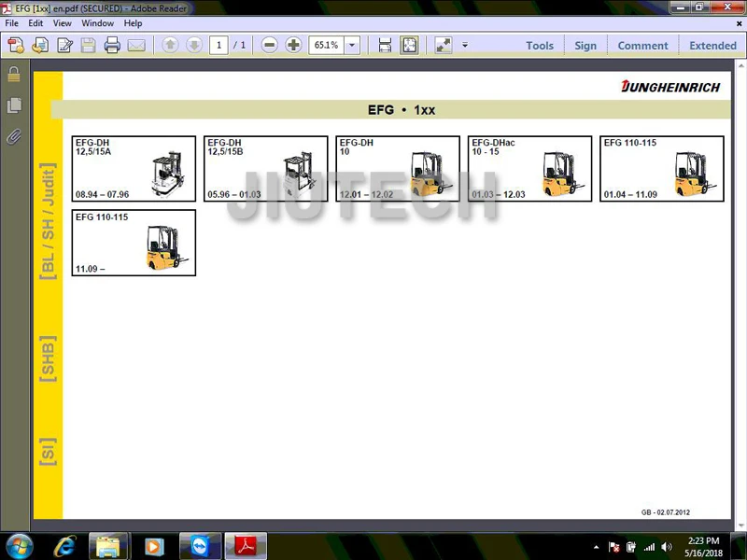Open the Tools pane
747x560 pixels.
(540, 46)
